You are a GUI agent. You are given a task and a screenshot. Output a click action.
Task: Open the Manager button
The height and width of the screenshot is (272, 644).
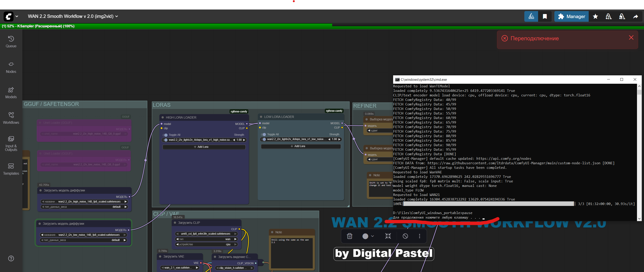(x=571, y=17)
